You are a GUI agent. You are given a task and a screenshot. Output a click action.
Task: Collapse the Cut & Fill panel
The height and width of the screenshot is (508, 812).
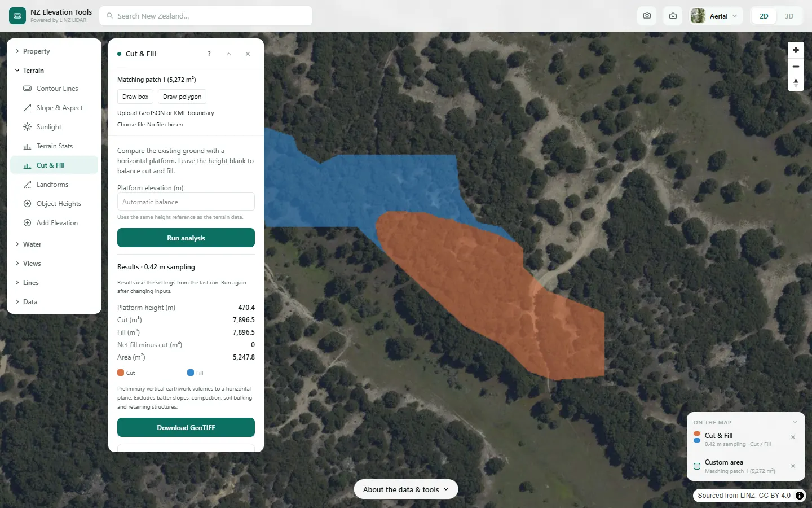point(228,54)
